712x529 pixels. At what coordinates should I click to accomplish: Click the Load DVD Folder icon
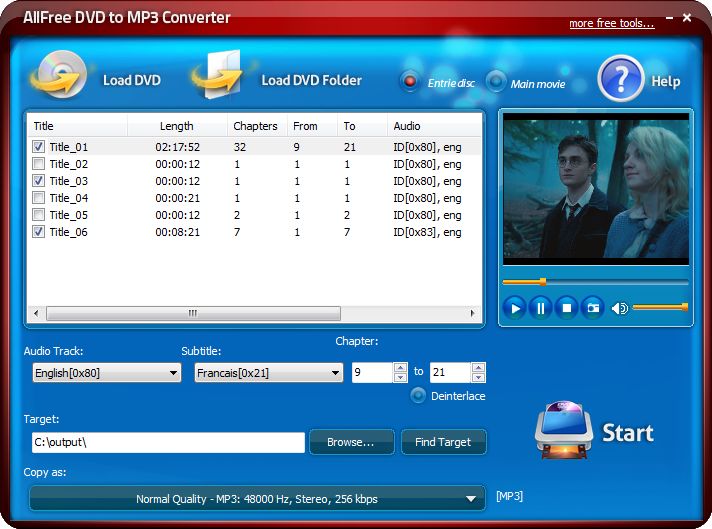(219, 74)
